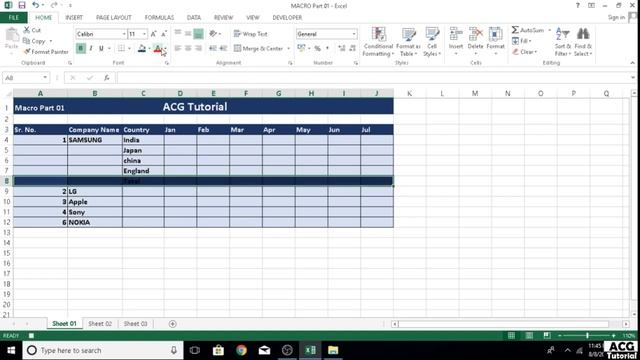Switch to Sheet 02 tab
This screenshot has width=640, height=360.
100,324
